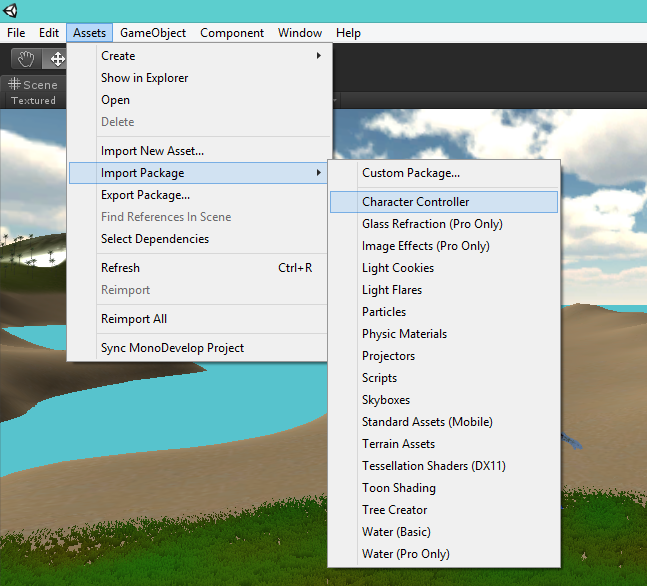The width and height of the screenshot is (647, 586).
Task: Open the Textured draw mode dropdown
Action: click(33, 100)
